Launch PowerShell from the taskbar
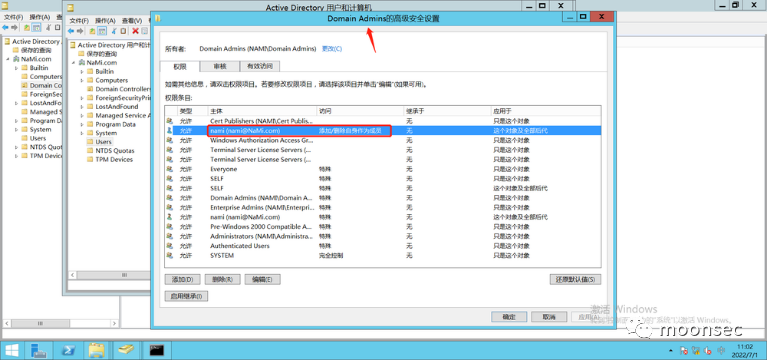The height and width of the screenshot is (360, 767). (68, 350)
